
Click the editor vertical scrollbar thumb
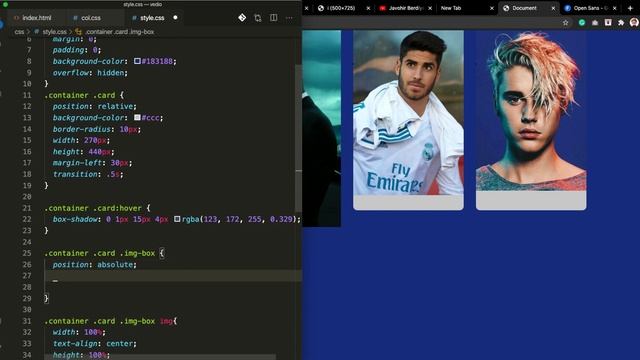tap(299, 139)
